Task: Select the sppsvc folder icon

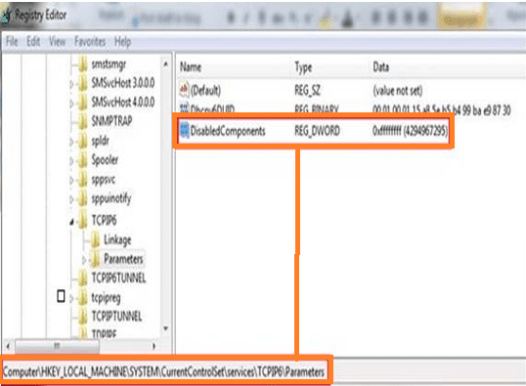Action: tap(83, 180)
